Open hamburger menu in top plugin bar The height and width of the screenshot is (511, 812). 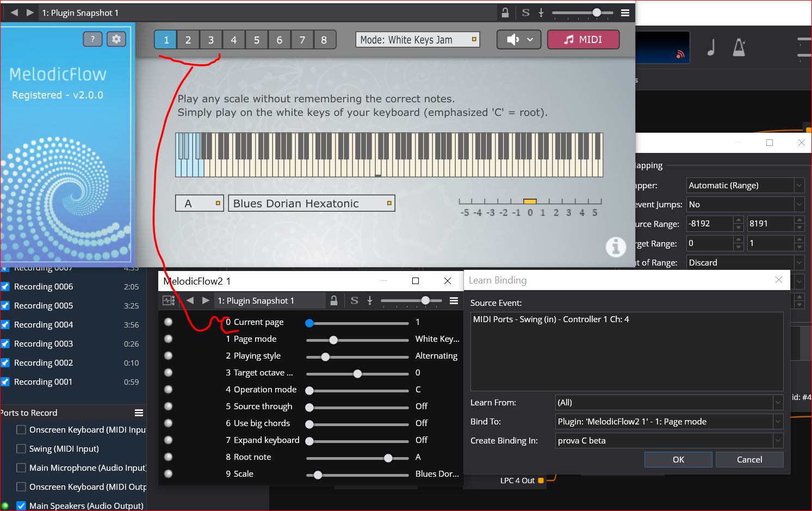click(x=625, y=13)
